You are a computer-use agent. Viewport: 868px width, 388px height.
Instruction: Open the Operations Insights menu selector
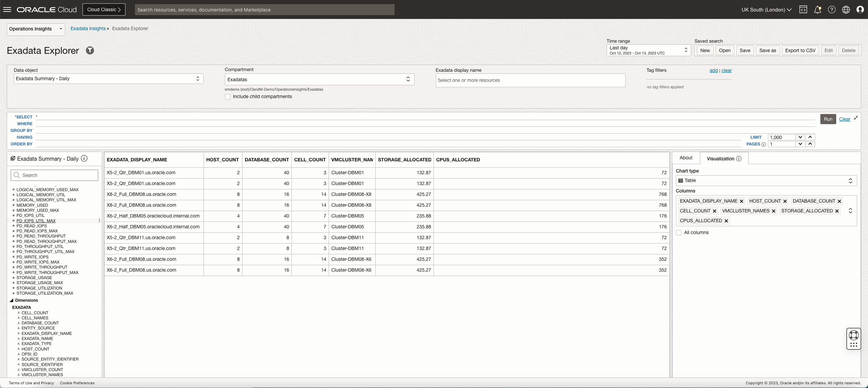[36, 29]
